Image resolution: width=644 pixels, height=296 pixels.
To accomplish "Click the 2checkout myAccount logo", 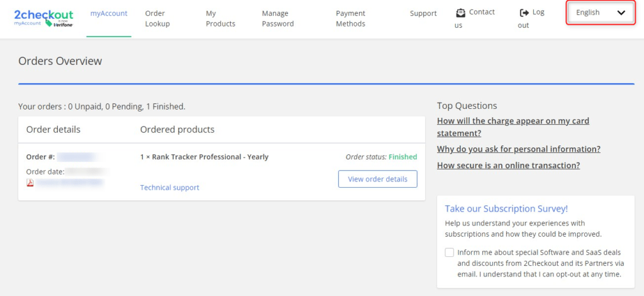I will [x=43, y=18].
